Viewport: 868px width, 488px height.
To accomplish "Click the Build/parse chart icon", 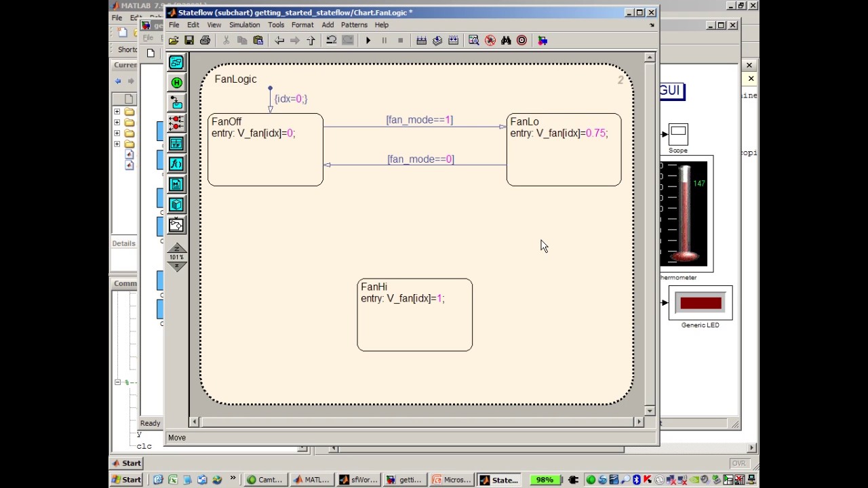I will point(421,41).
